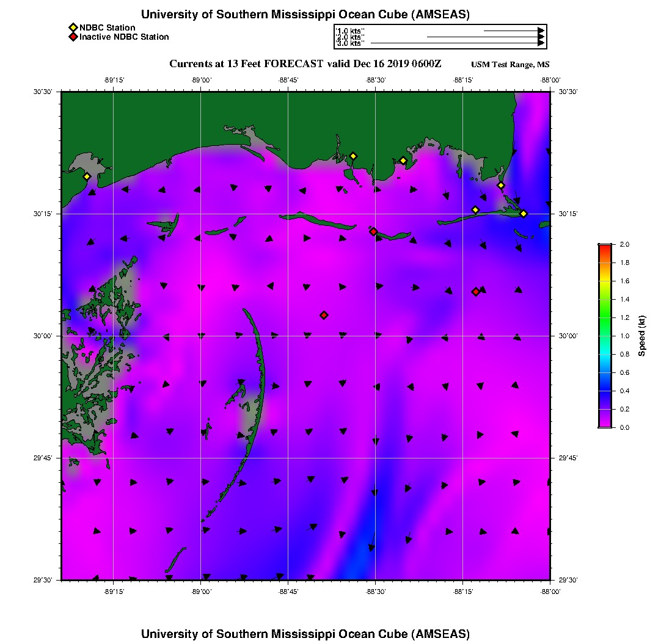Image resolution: width=672 pixels, height=641 pixels.
Task: Select the easternmost yellow NDBC station marker
Action: (x=524, y=213)
